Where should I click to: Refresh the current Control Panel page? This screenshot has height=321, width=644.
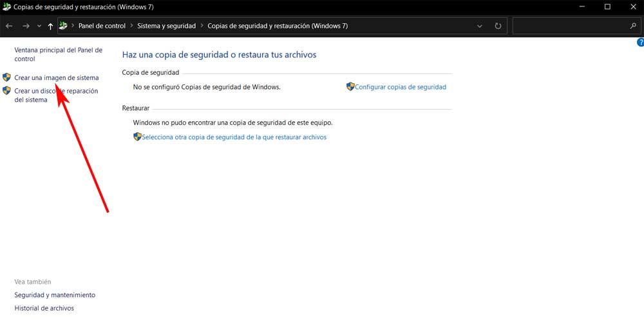pos(498,26)
